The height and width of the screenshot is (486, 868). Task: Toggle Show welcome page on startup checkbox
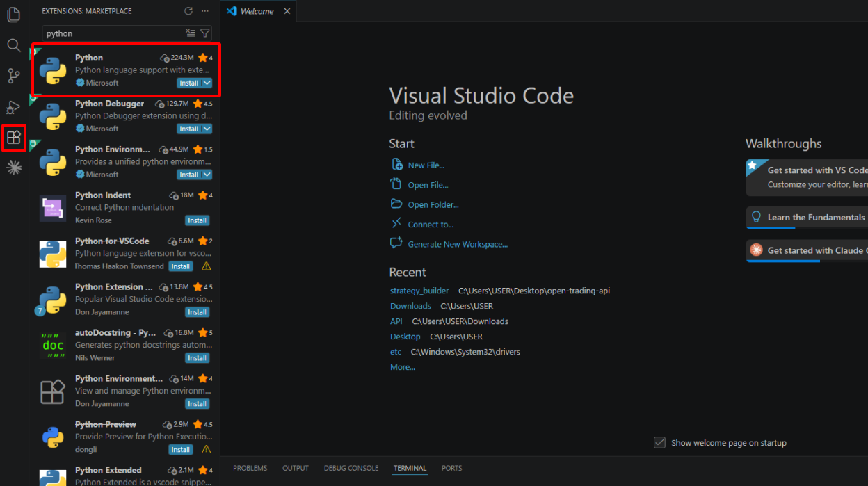coord(659,442)
